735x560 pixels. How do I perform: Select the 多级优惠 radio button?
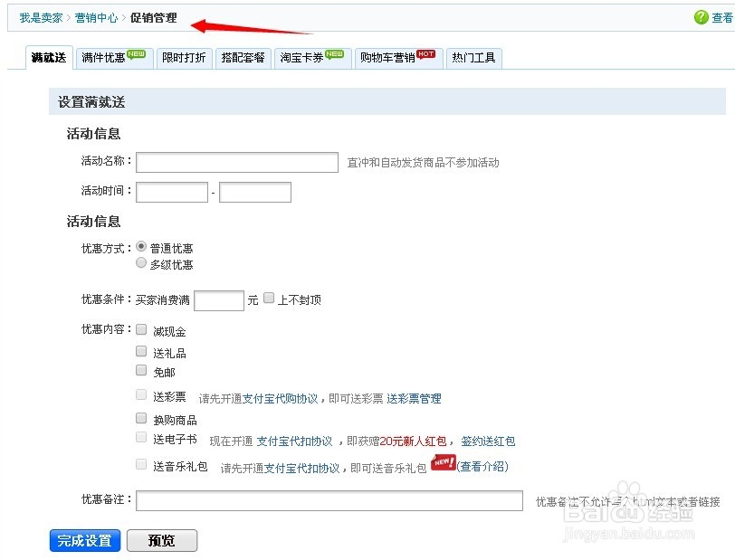pyautogui.click(x=141, y=262)
